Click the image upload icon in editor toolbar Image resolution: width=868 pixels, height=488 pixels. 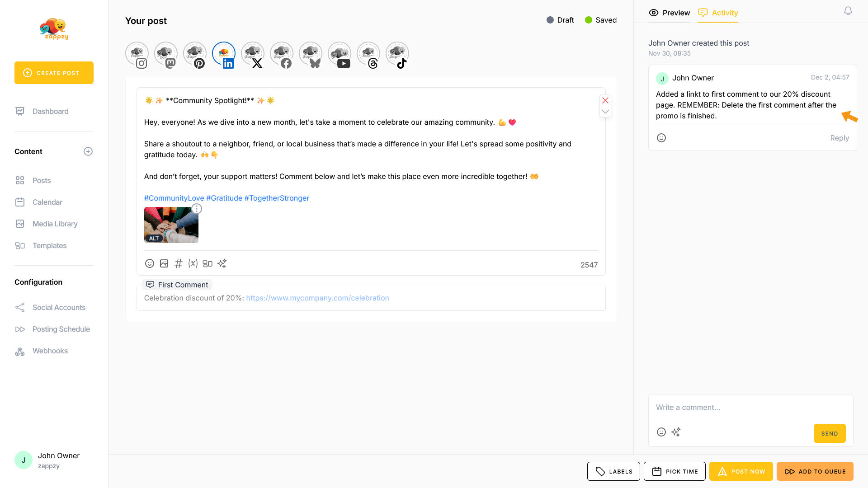(164, 263)
